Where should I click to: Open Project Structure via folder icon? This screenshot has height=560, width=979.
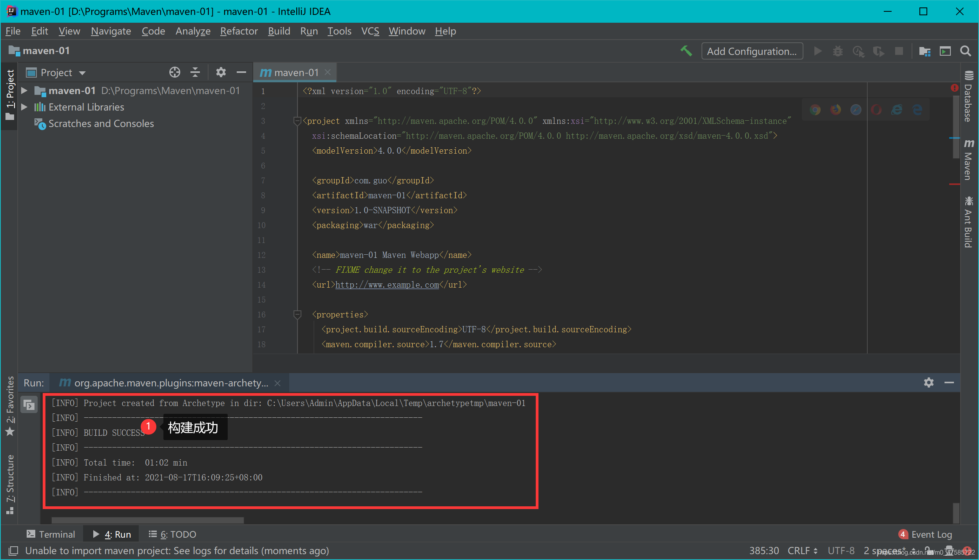coord(925,51)
